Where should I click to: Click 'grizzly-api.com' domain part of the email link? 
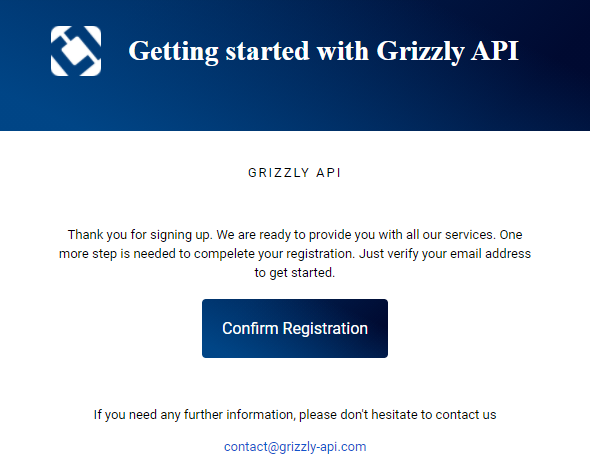pyautogui.click(x=322, y=447)
